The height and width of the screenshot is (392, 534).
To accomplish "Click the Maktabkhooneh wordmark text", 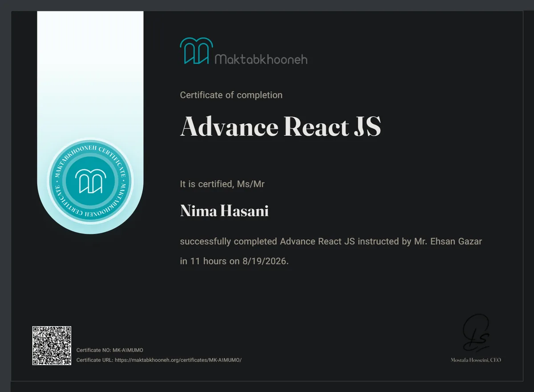I will pos(261,59).
